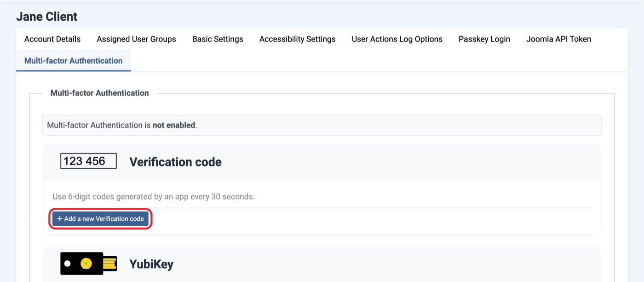Open User Actions Log Options tab
The height and width of the screenshot is (282, 644).
click(x=397, y=39)
